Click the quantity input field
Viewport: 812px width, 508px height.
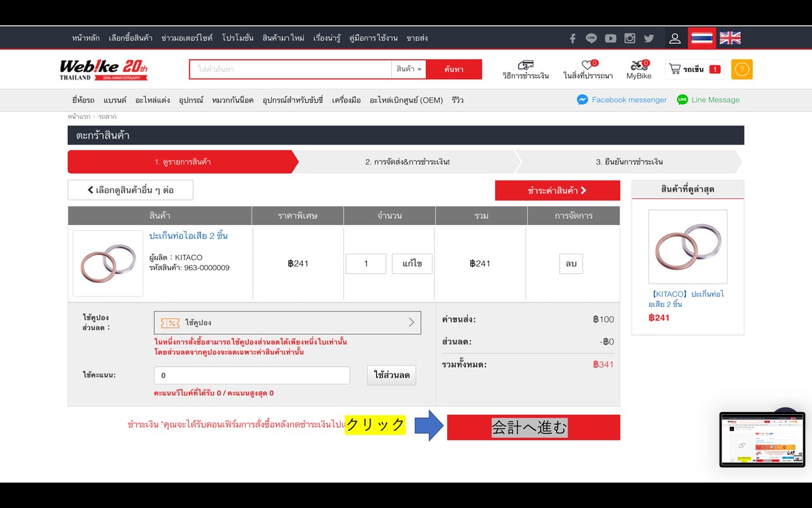pyautogui.click(x=365, y=264)
